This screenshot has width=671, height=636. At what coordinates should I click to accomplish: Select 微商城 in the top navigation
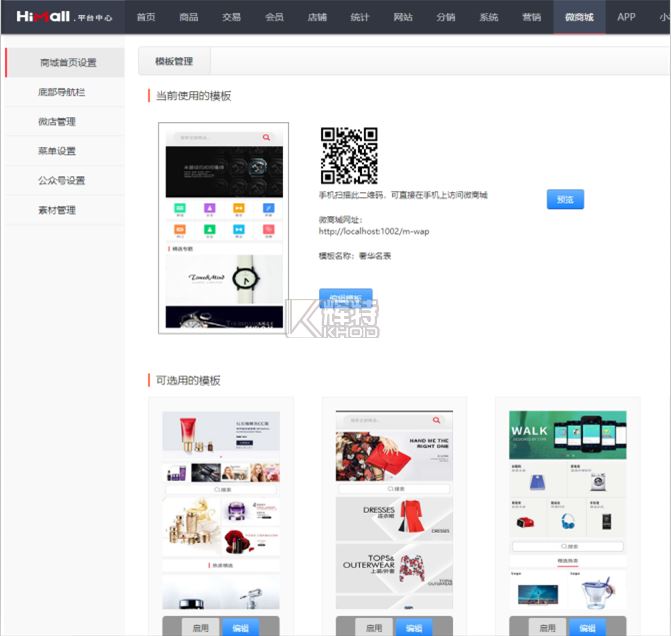[x=579, y=17]
